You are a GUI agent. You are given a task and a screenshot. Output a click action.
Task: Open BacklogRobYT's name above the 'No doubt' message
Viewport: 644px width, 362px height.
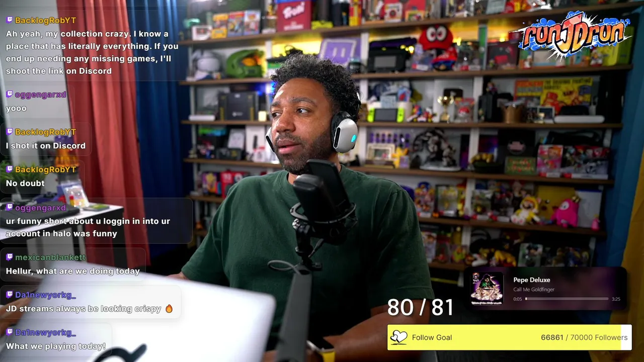click(46, 170)
